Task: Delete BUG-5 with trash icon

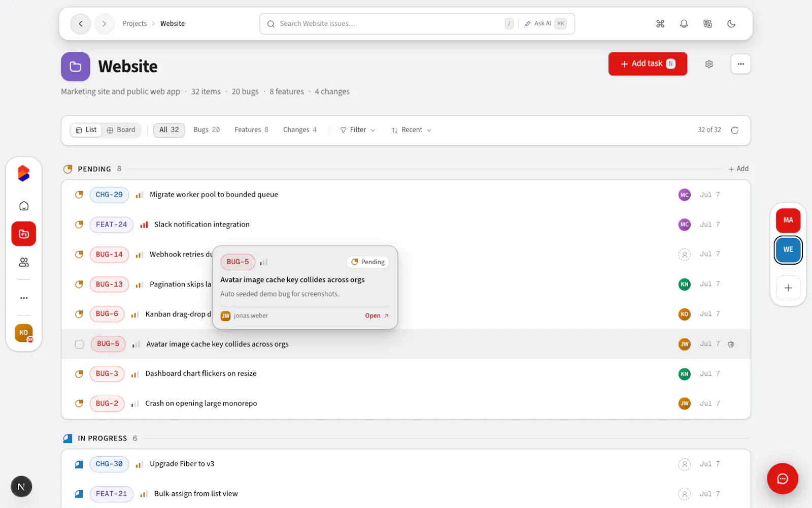Action: [731, 344]
